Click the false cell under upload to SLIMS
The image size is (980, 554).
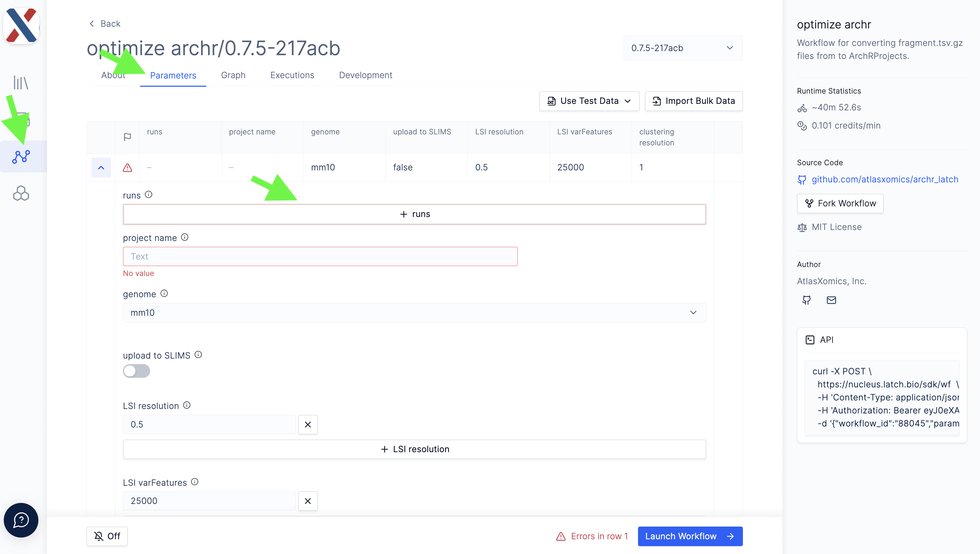point(426,167)
